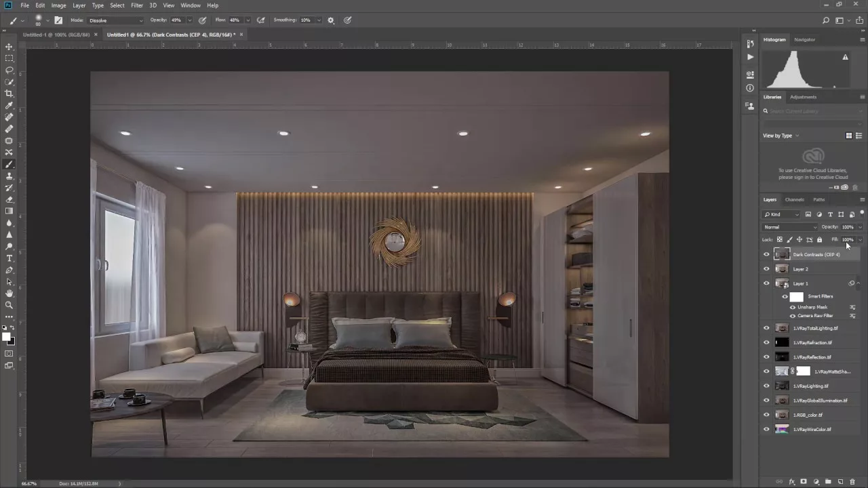This screenshot has width=868, height=488.
Task: Select the Move tool
Action: coord(9,47)
